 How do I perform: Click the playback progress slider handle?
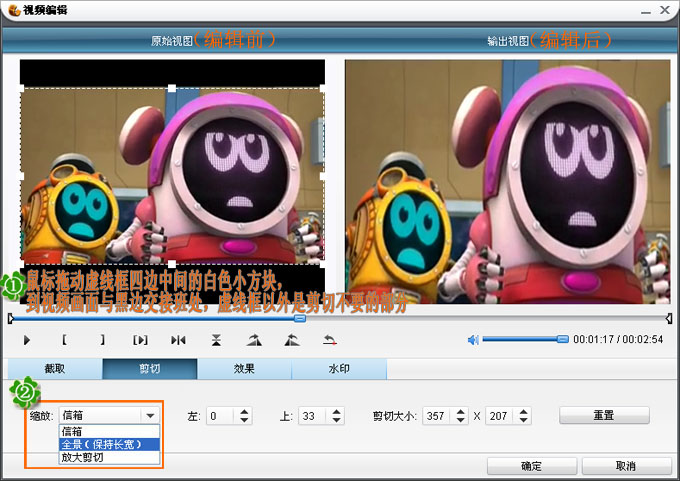click(x=299, y=319)
